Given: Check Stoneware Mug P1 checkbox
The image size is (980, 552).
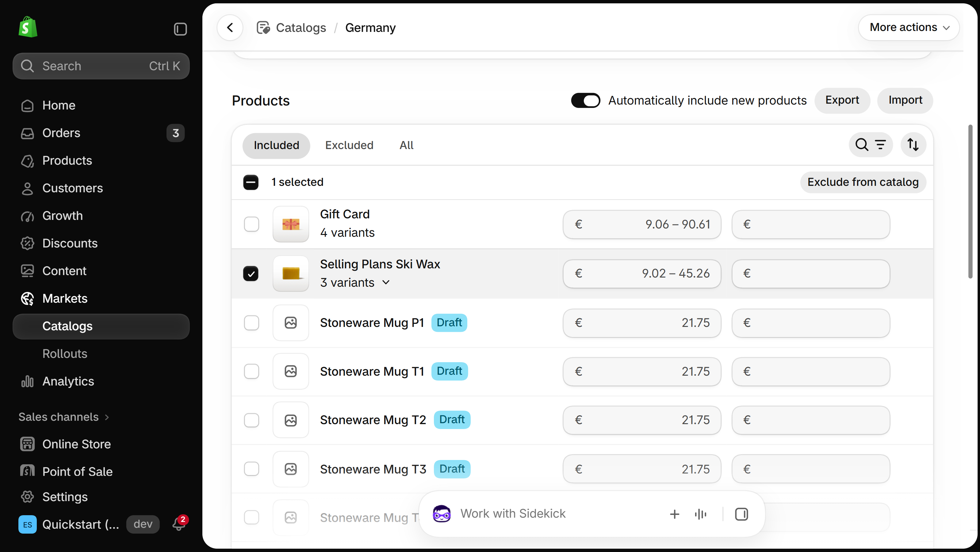Looking at the screenshot, I should (251, 323).
